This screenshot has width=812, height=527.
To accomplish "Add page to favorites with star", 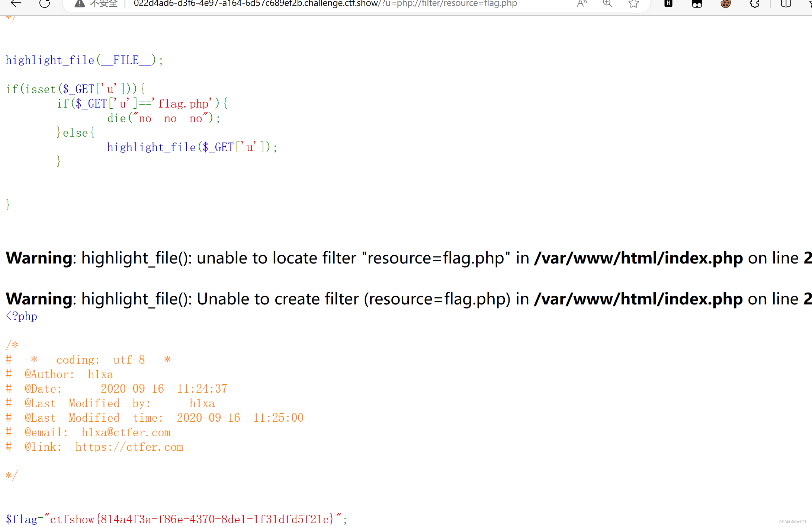I will 633,4.
